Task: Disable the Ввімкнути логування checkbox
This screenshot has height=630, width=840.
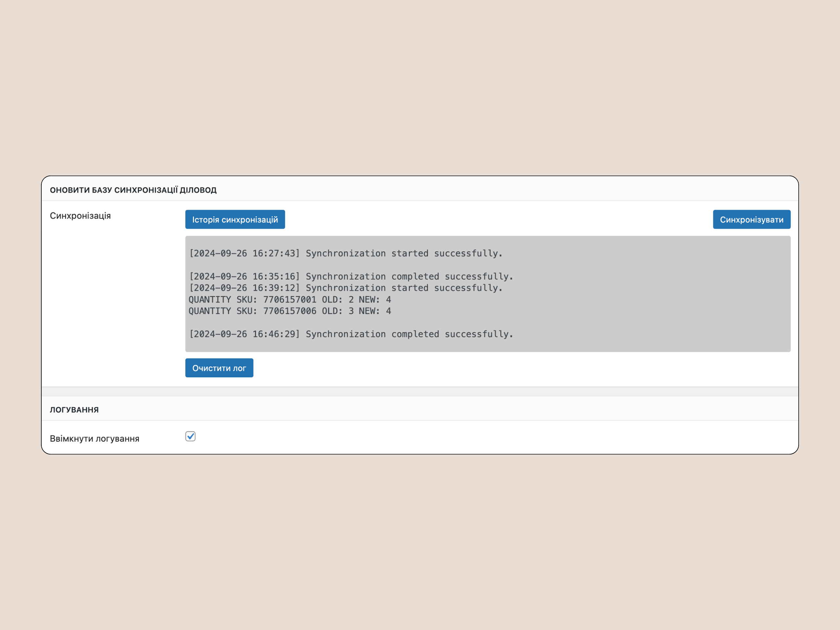Action: [x=190, y=436]
